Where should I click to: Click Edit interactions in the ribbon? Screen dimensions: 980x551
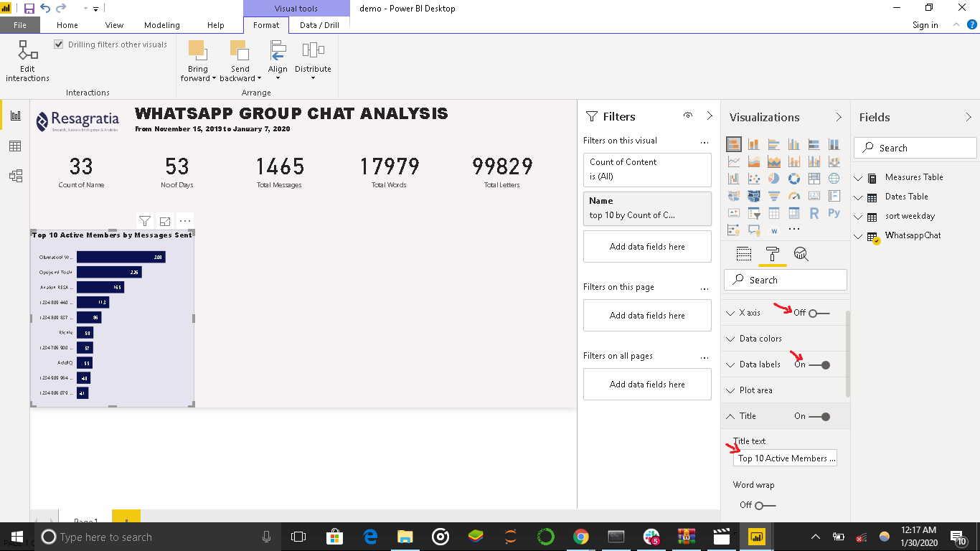[28, 62]
